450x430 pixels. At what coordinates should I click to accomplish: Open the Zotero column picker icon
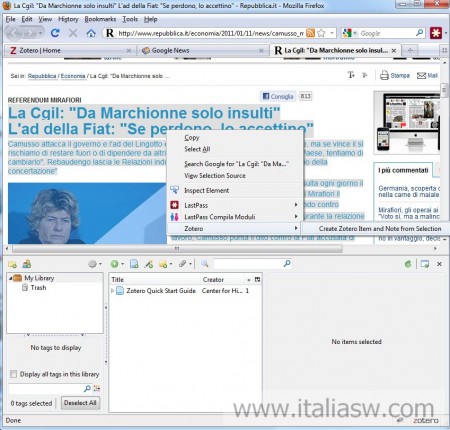[x=257, y=279]
